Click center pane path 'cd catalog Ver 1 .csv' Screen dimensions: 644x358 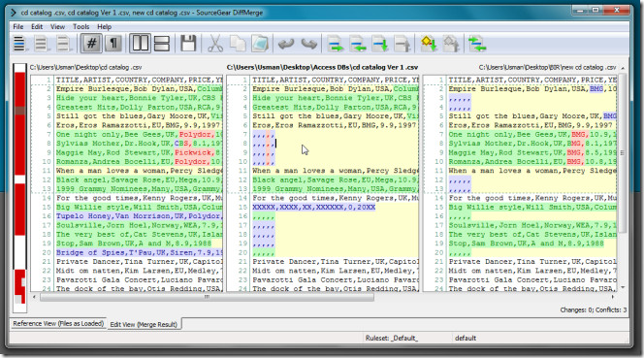click(x=322, y=67)
